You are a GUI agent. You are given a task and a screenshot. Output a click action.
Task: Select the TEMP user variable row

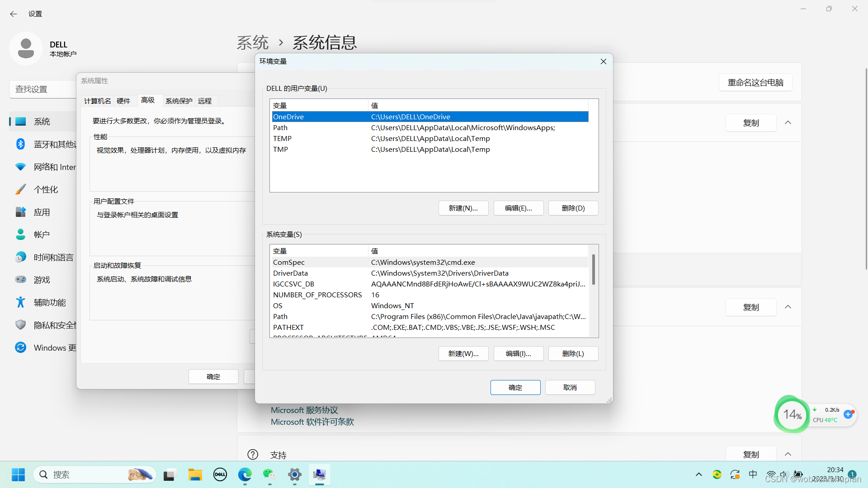[316, 138]
